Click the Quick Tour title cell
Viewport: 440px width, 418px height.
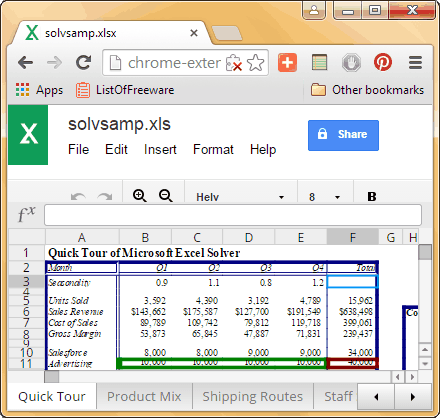[x=144, y=253]
